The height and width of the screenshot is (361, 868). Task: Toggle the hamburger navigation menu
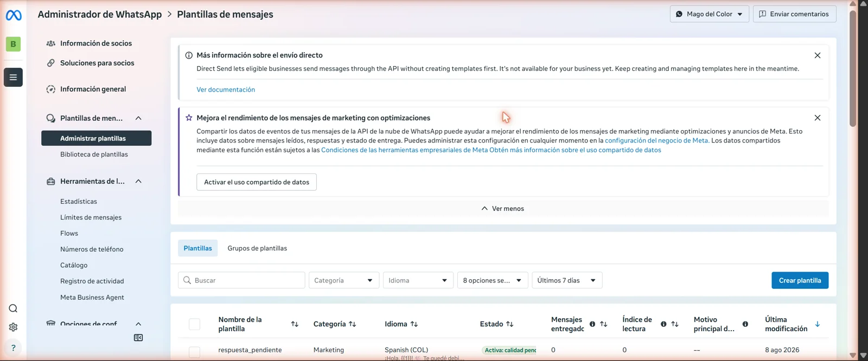(x=13, y=77)
